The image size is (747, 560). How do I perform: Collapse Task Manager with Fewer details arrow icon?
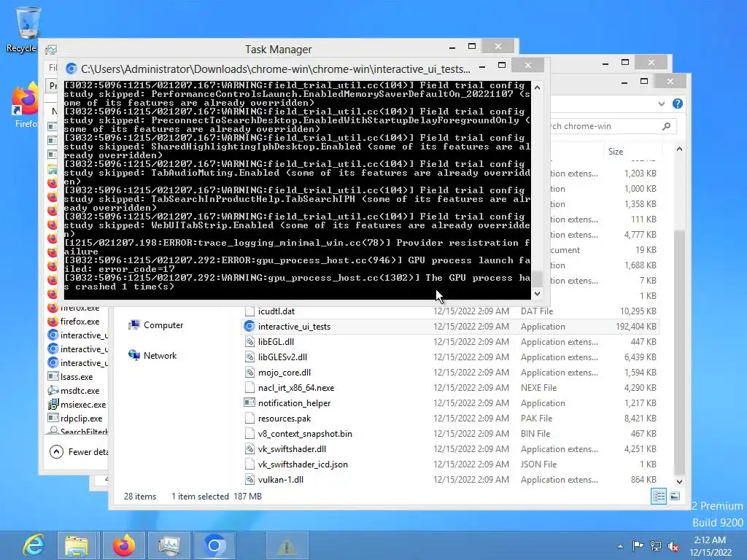click(x=56, y=451)
